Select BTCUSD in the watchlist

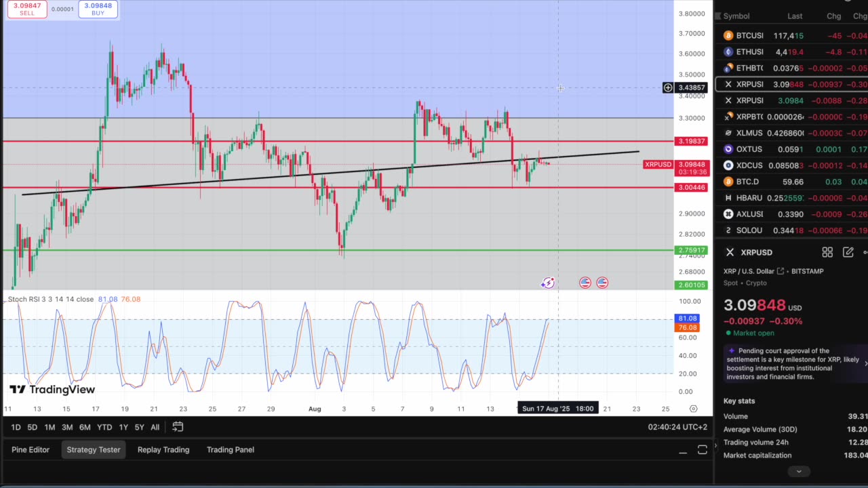click(x=791, y=35)
